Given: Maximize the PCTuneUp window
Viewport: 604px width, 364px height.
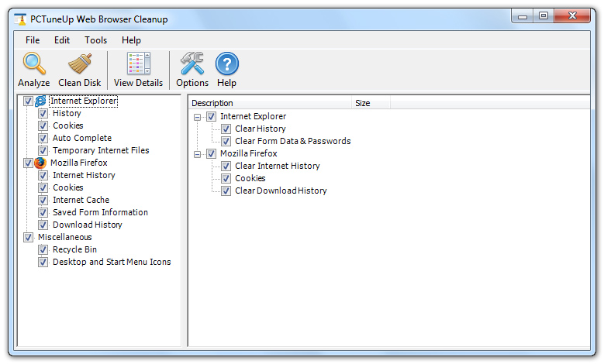Looking at the screenshot, I should (544, 16).
